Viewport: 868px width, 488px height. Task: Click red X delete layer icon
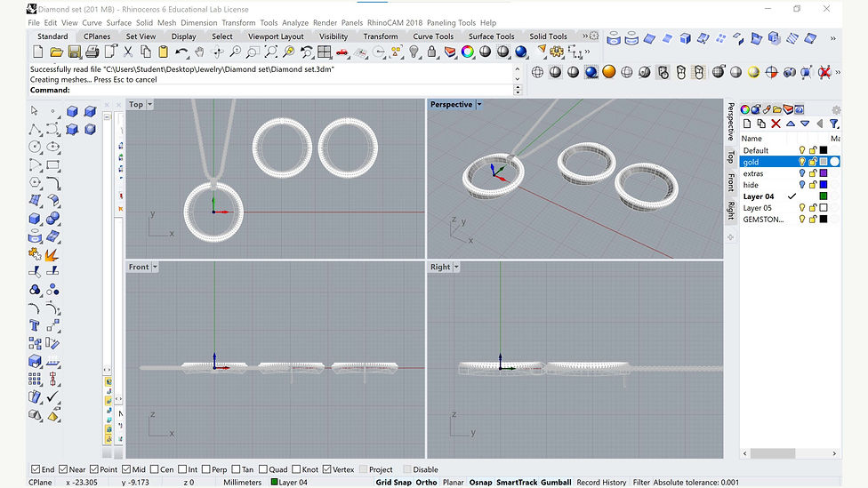(776, 124)
